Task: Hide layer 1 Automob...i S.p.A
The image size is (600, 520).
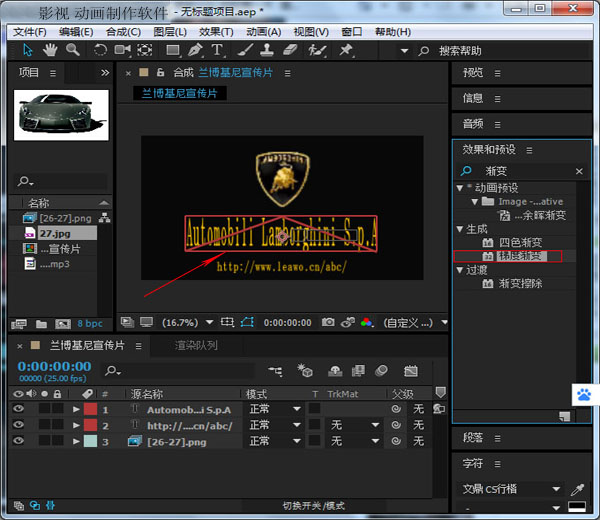Action: click(18, 409)
